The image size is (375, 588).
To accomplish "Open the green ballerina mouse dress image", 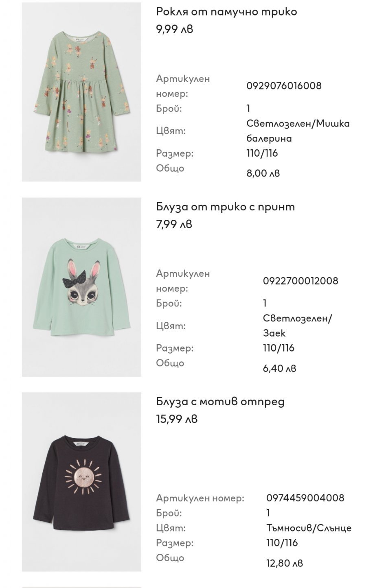I will point(81,92).
